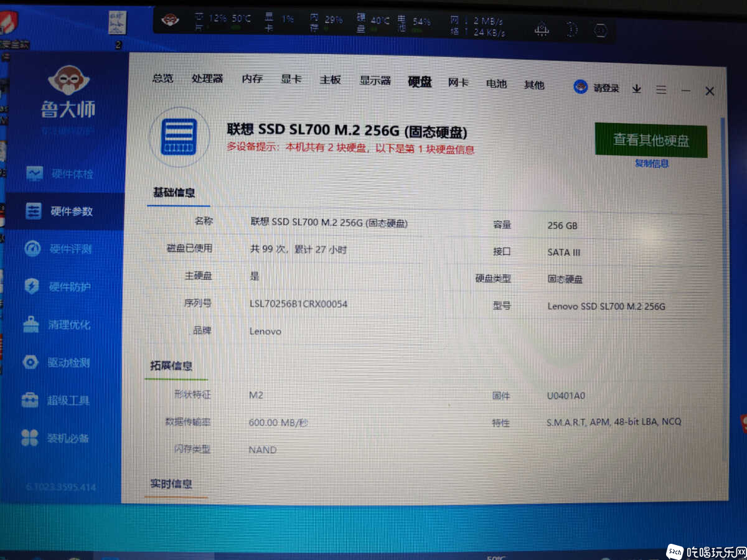The height and width of the screenshot is (560, 747).
Task: Click the blue hard disk icon
Action: coord(179,137)
